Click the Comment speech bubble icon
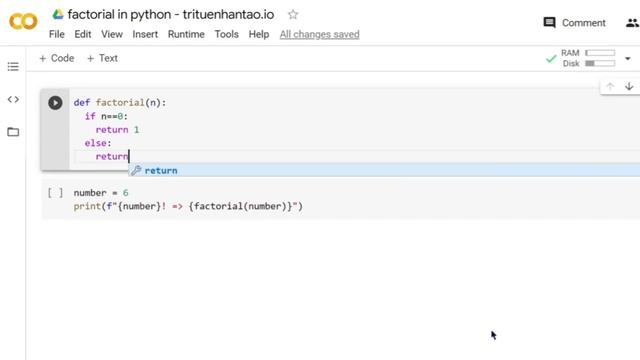This screenshot has width=640, height=360. pyautogui.click(x=549, y=22)
